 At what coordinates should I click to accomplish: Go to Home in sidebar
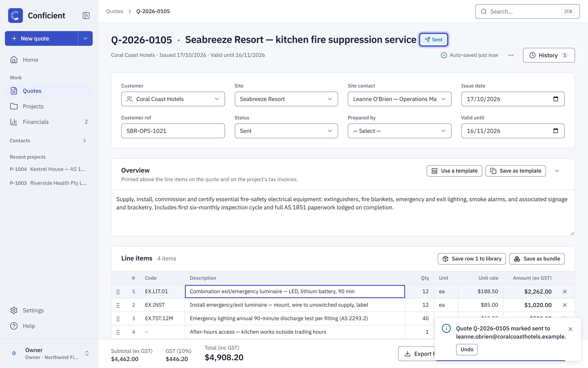pyautogui.click(x=49, y=60)
